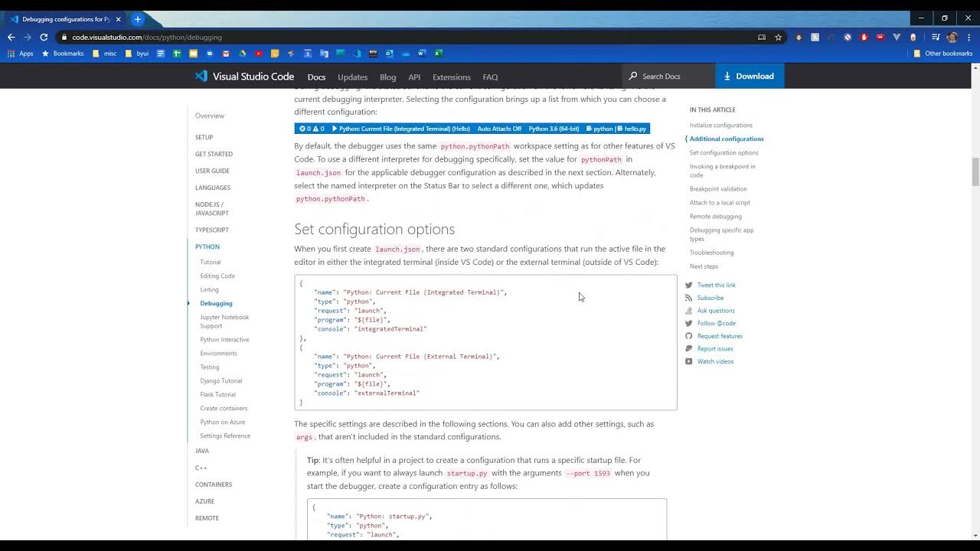Click the Ask questions link
Image resolution: width=980 pixels, height=551 pixels.
click(716, 311)
